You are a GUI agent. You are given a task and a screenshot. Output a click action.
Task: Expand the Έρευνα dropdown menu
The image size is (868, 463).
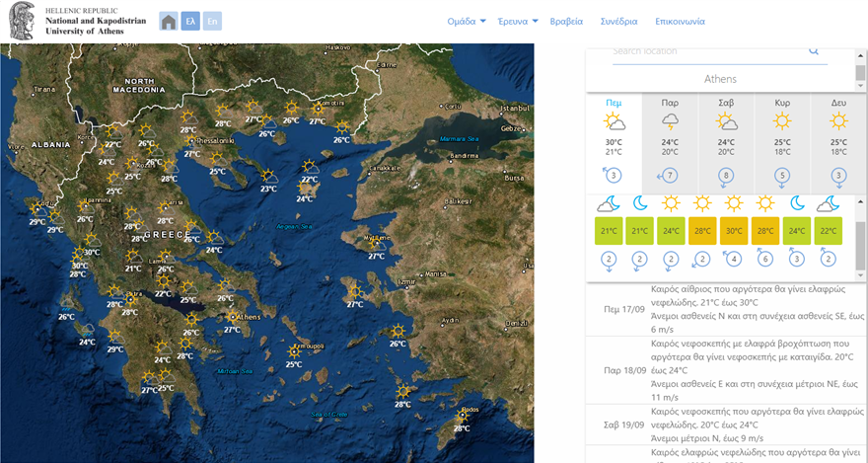518,21
